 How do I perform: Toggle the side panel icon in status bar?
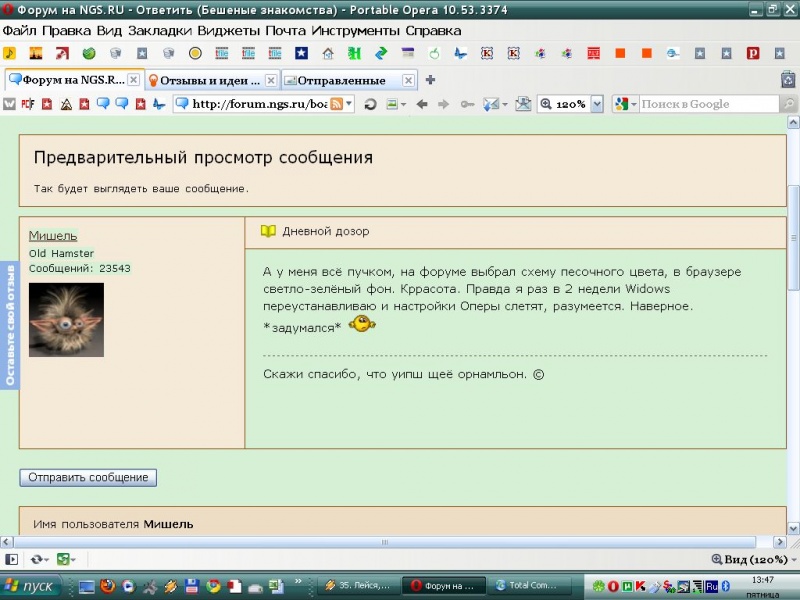(12, 560)
